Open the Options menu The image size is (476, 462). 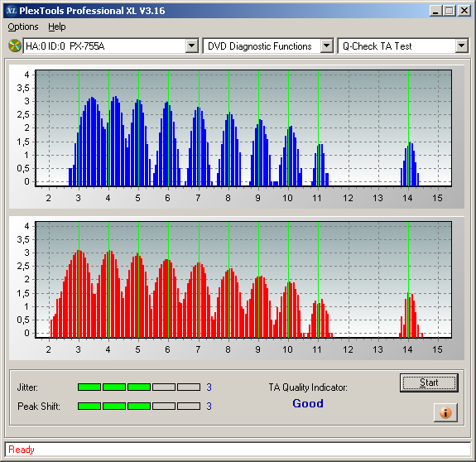(23, 26)
